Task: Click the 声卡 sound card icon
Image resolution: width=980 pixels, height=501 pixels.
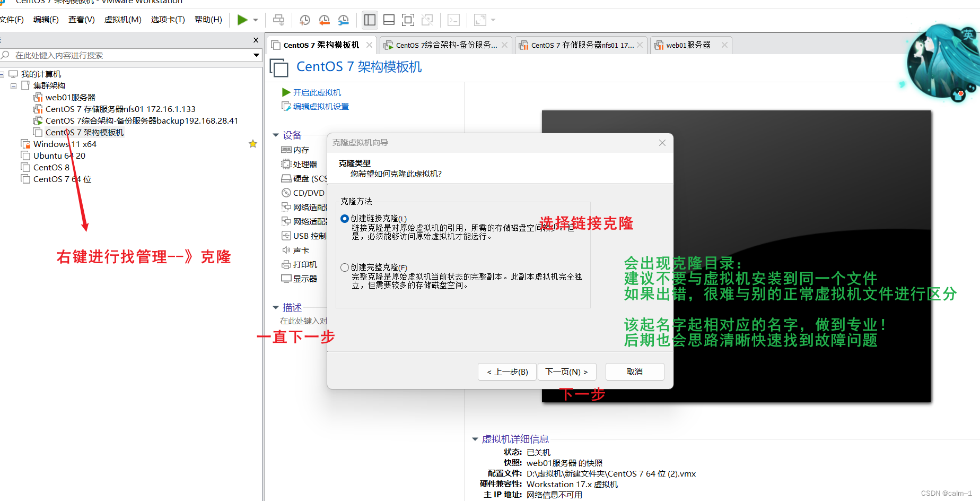Action: (x=286, y=250)
